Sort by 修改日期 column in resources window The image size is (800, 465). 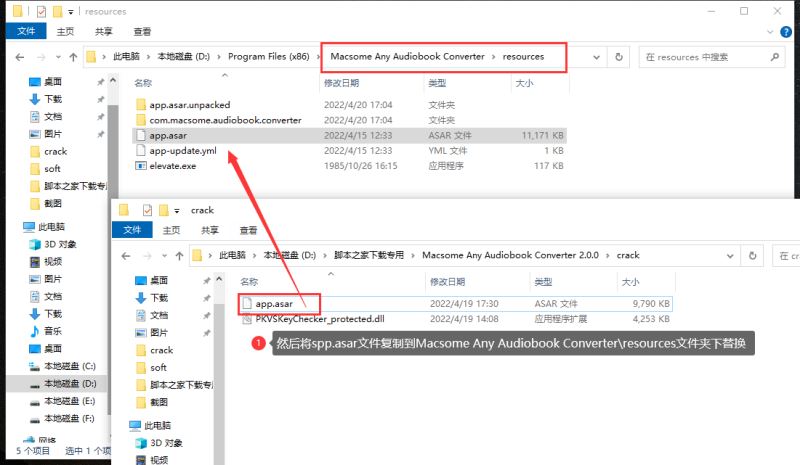[x=341, y=83]
